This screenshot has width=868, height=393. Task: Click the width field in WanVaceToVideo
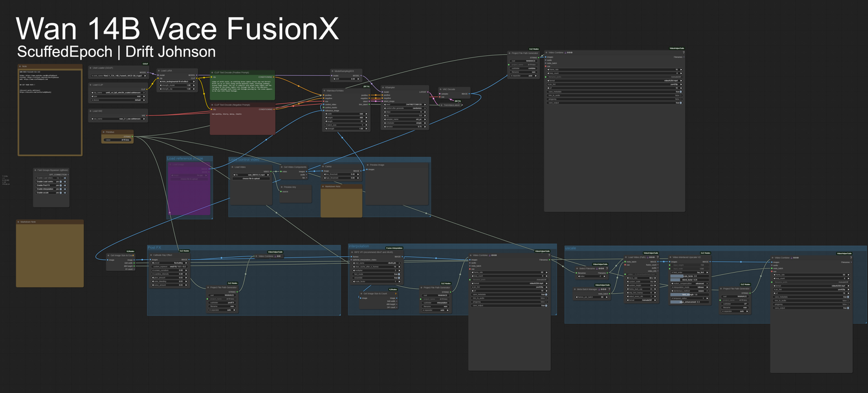[x=346, y=114]
